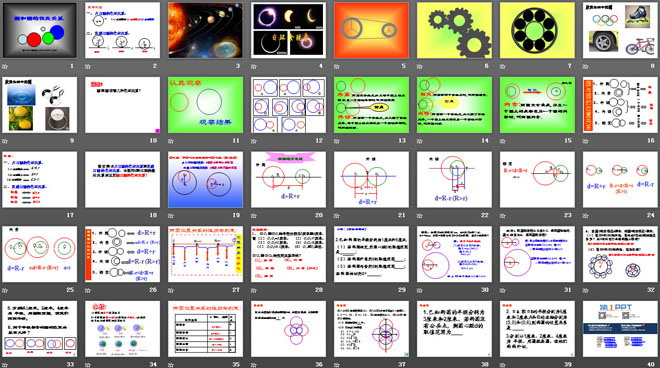660x368 pixels.
Task: Click the animation star under slide 19
Action: point(171,216)
